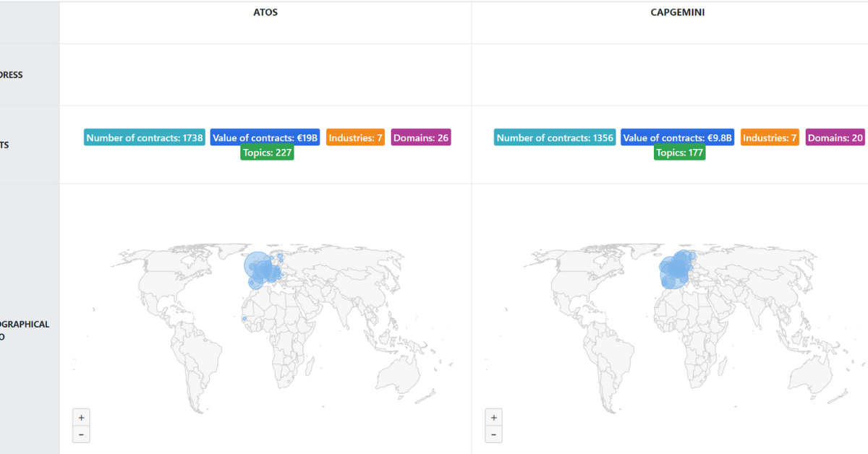Open the 'Topics: 227' green badge
This screenshot has width=868, height=454.
point(267,153)
